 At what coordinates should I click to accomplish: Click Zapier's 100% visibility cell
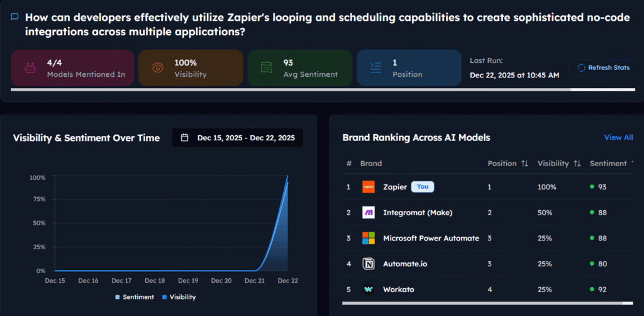coord(547,187)
